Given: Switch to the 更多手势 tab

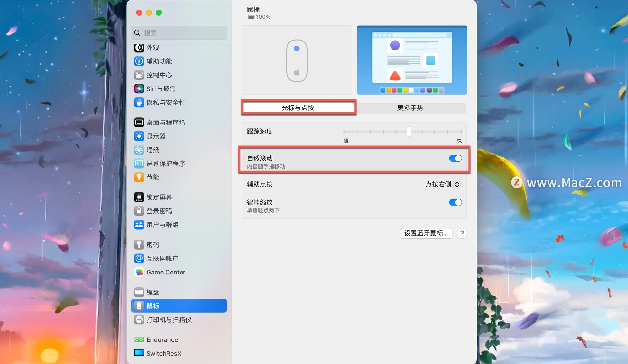Looking at the screenshot, I should (410, 108).
